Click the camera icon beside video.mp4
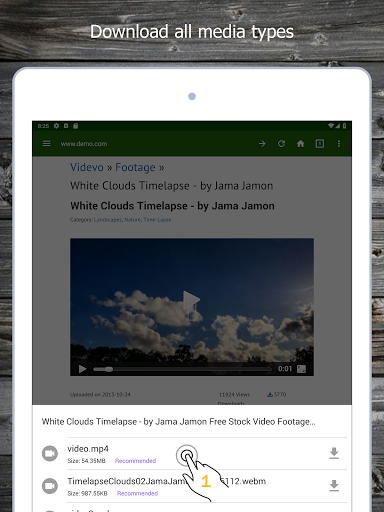Image resolution: width=384 pixels, height=512 pixels. pos(50,454)
